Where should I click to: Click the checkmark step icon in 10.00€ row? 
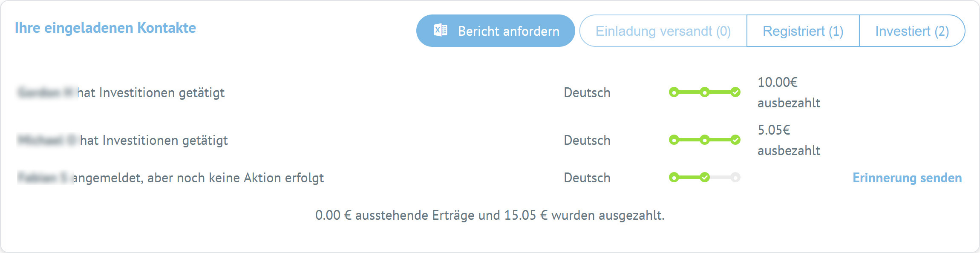[735, 92]
